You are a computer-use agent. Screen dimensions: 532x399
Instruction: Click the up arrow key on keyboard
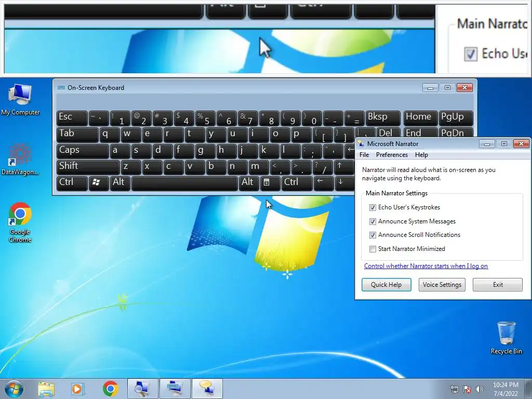tap(344, 167)
